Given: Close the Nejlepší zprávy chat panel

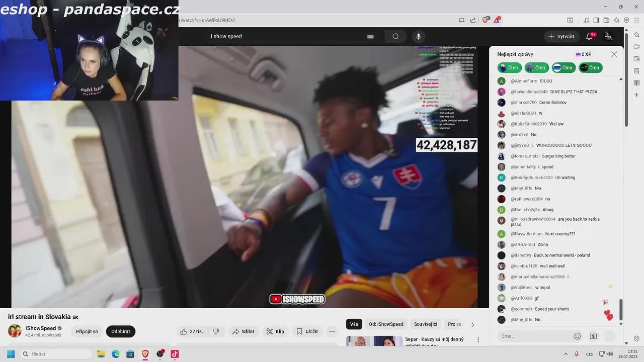Looking at the screenshot, I should coord(614,54).
